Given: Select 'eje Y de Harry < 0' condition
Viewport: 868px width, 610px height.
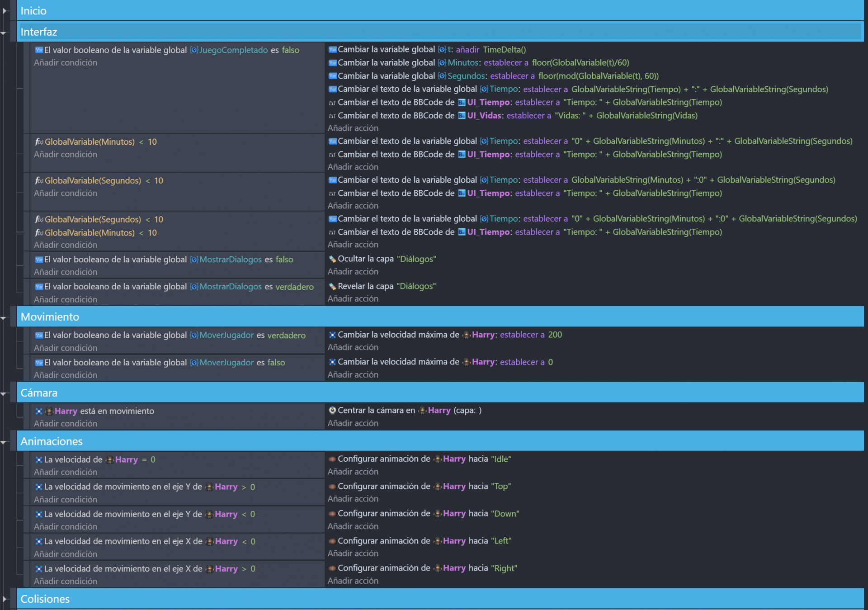Looking at the screenshot, I should (x=145, y=514).
